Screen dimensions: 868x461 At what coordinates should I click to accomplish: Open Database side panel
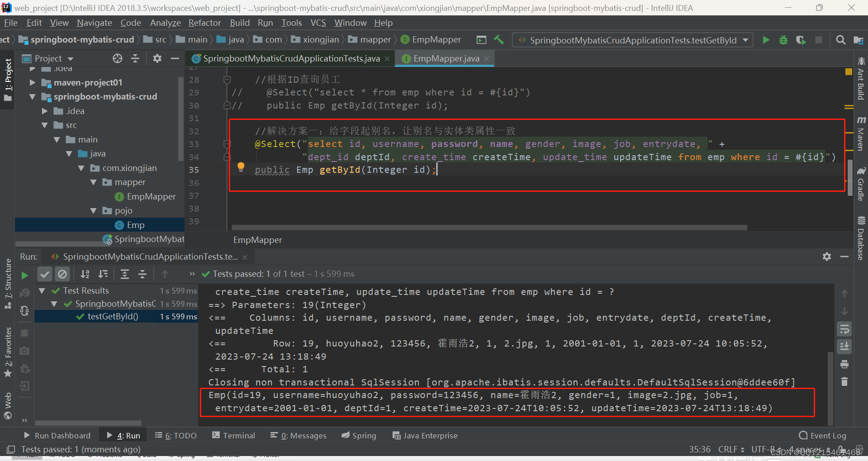(861, 238)
